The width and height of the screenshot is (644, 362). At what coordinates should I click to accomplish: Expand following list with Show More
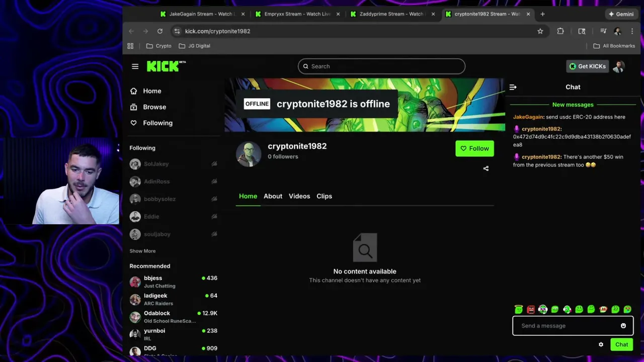click(142, 251)
